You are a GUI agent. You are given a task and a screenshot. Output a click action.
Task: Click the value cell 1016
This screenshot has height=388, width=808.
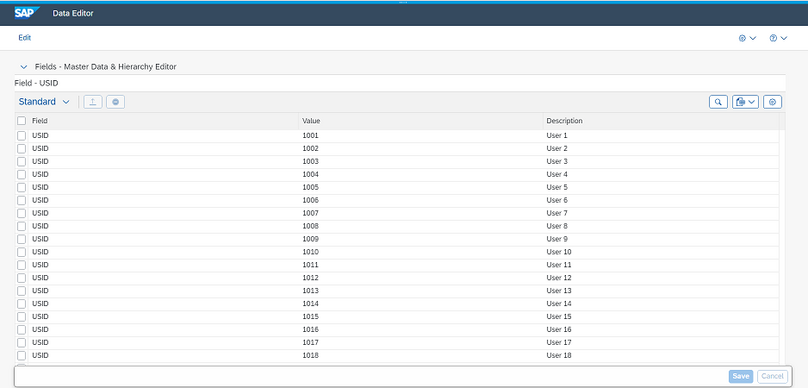pos(311,329)
